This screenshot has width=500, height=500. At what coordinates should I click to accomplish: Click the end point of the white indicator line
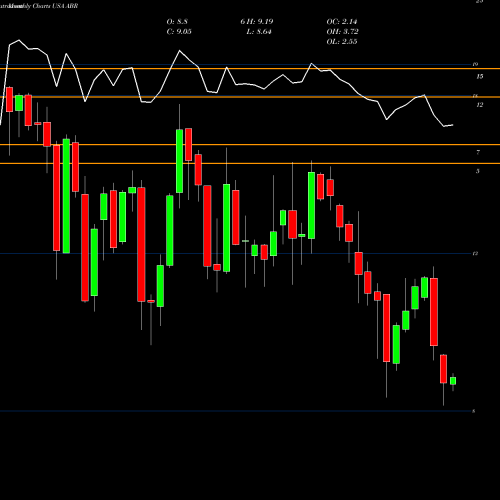coord(452,125)
